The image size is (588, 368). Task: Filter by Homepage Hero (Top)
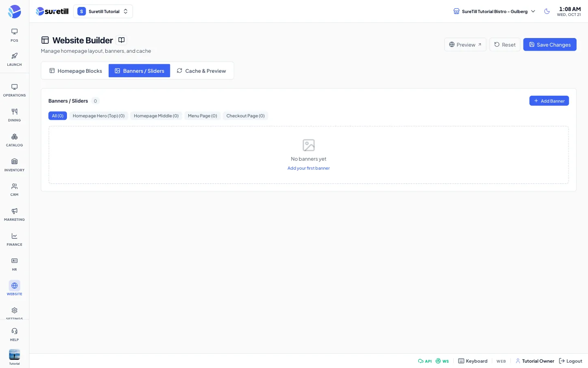pos(98,116)
